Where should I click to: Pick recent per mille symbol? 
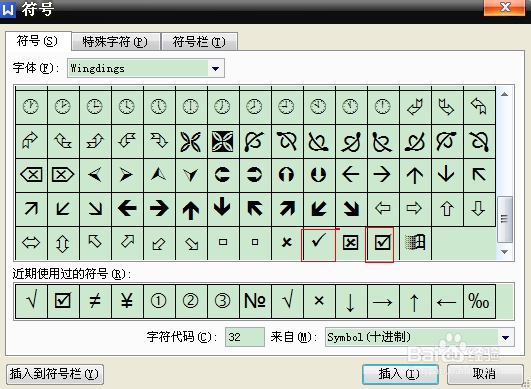pyautogui.click(x=479, y=301)
